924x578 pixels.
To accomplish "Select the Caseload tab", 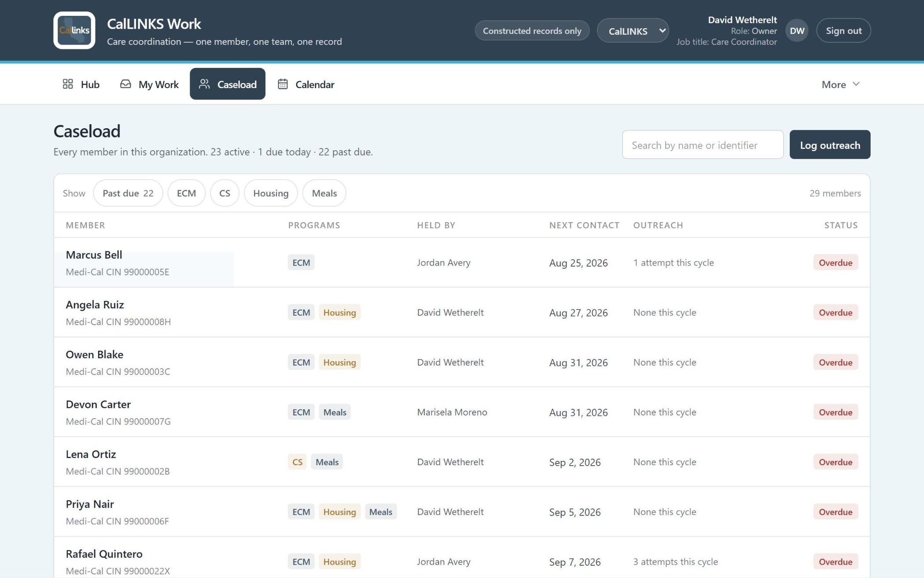I will (228, 84).
